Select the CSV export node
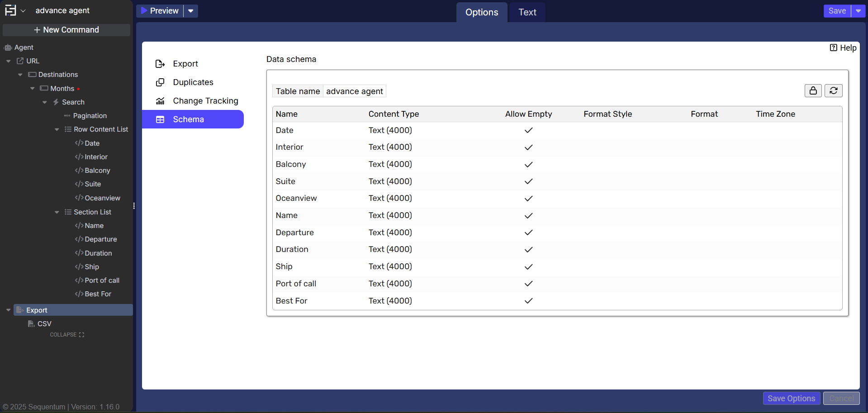Image resolution: width=868 pixels, height=413 pixels. point(44,324)
